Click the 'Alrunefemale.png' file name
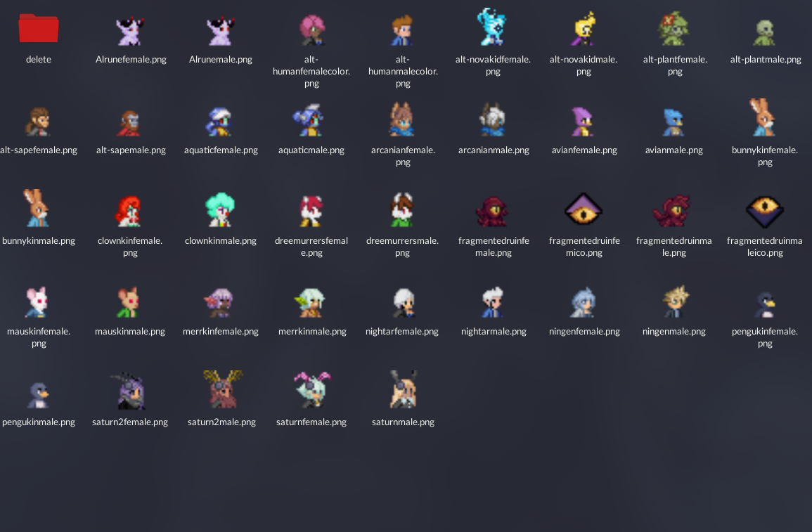The width and height of the screenshot is (812, 532). point(131,60)
